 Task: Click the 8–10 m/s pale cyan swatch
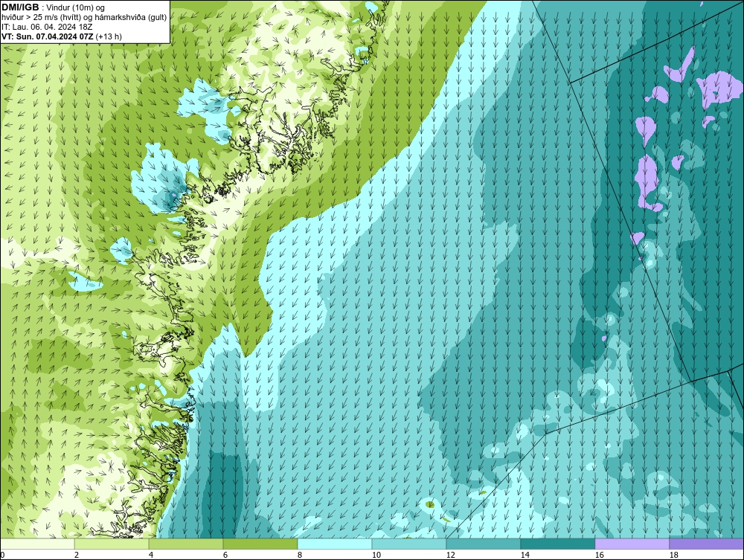(x=335, y=544)
